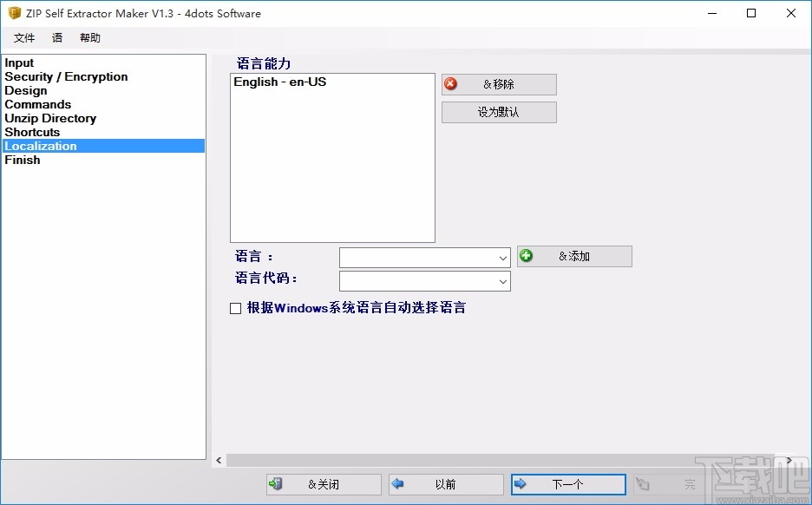The width and height of the screenshot is (812, 505).
Task: Click the blue forward arrow on 下一个 button
Action: (522, 484)
